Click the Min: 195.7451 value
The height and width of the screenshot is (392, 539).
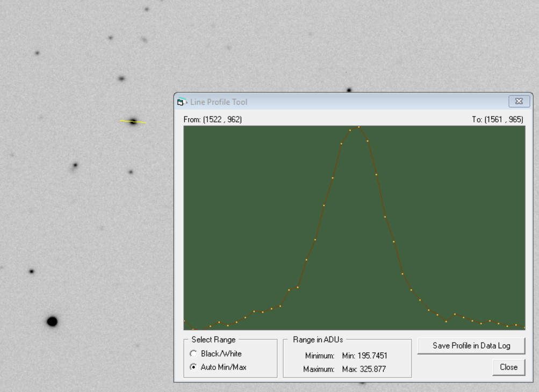pyautogui.click(x=364, y=355)
